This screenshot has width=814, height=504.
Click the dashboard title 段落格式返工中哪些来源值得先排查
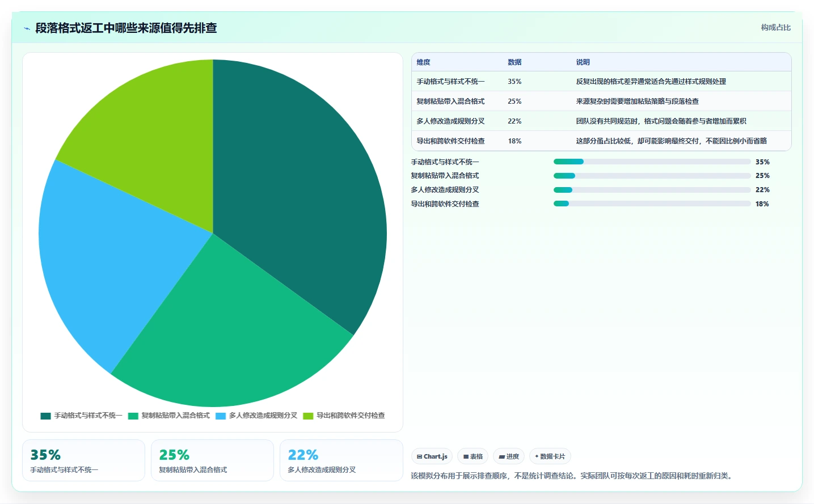[126, 28]
